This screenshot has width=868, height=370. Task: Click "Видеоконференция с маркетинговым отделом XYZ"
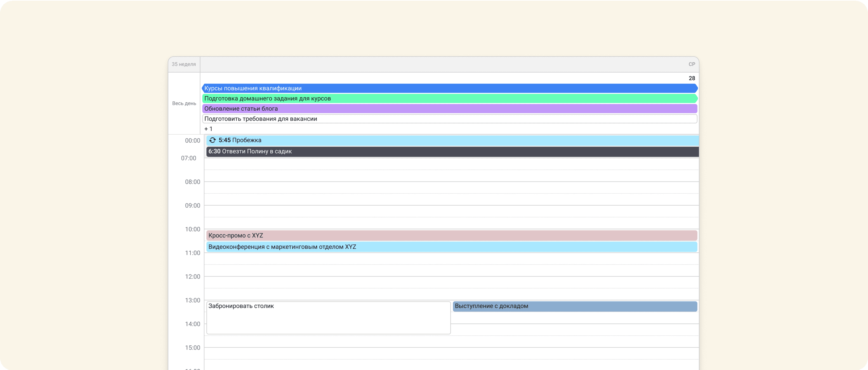404,247
